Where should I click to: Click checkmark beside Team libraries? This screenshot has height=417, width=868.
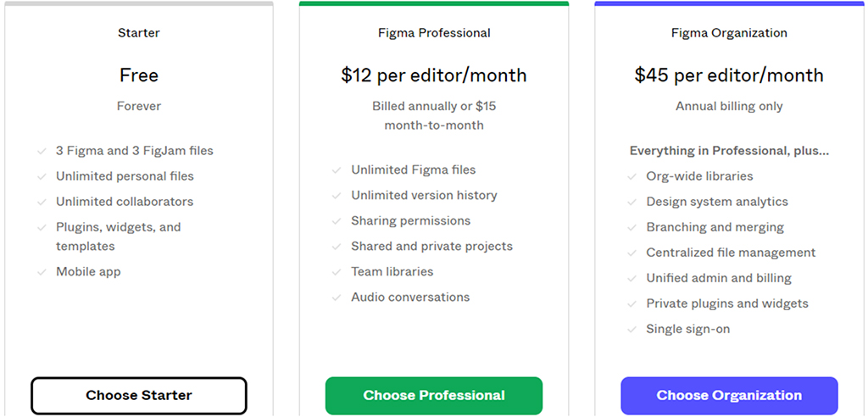337,272
